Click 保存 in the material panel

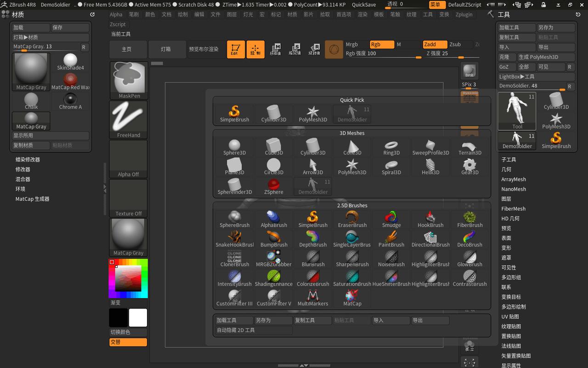click(69, 28)
